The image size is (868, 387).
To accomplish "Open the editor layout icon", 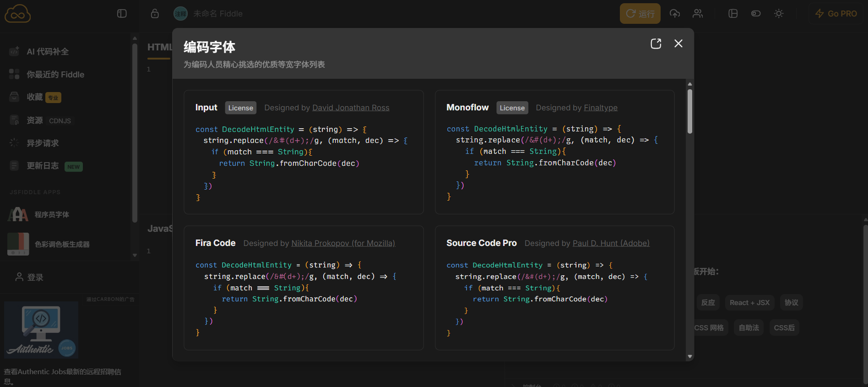I will pyautogui.click(x=733, y=14).
